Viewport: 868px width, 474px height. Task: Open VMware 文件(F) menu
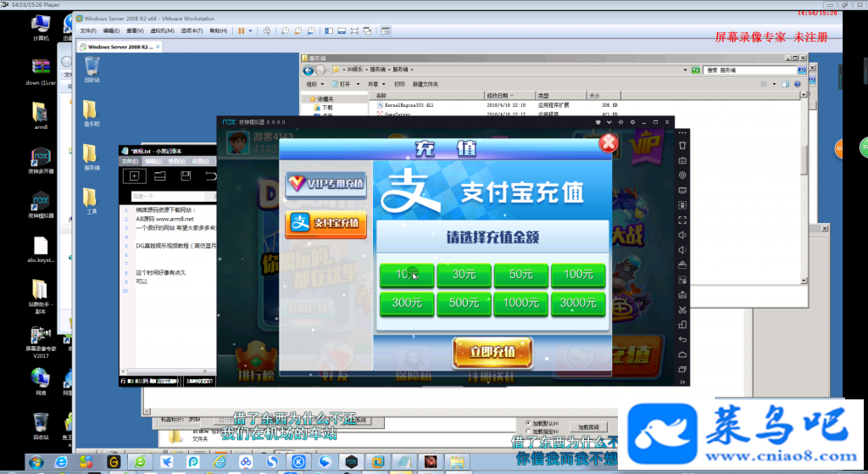pos(88,31)
